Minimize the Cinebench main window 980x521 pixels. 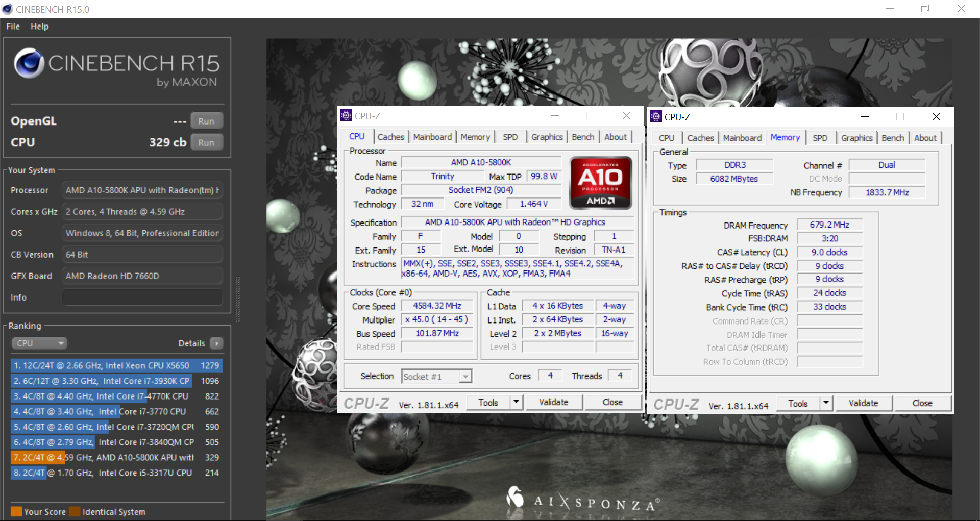890,9
